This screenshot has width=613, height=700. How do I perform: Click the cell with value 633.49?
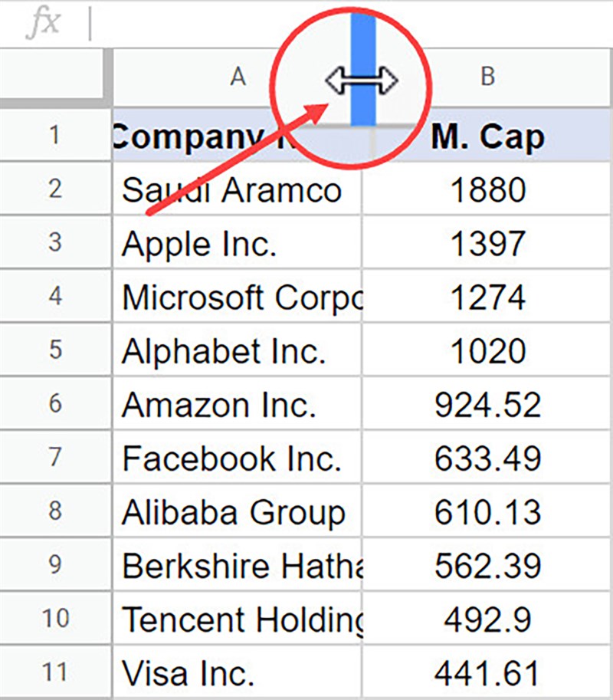click(487, 458)
